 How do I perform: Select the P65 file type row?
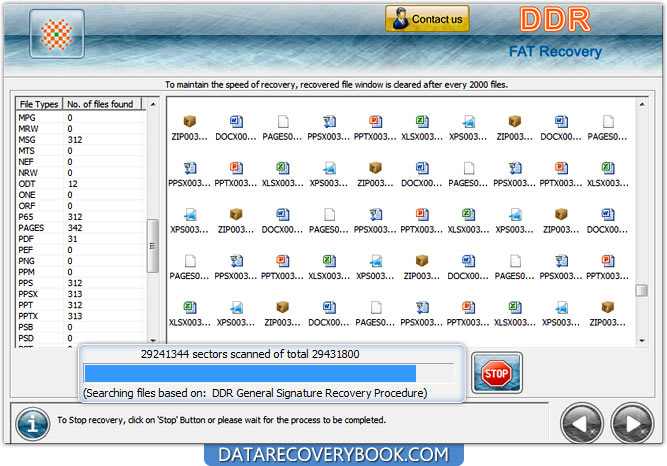coord(81,217)
